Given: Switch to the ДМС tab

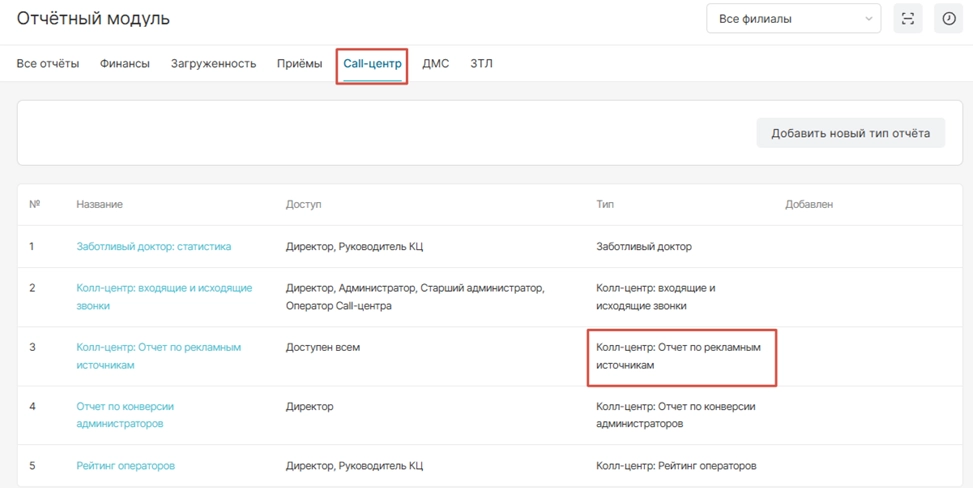Looking at the screenshot, I should click(435, 64).
